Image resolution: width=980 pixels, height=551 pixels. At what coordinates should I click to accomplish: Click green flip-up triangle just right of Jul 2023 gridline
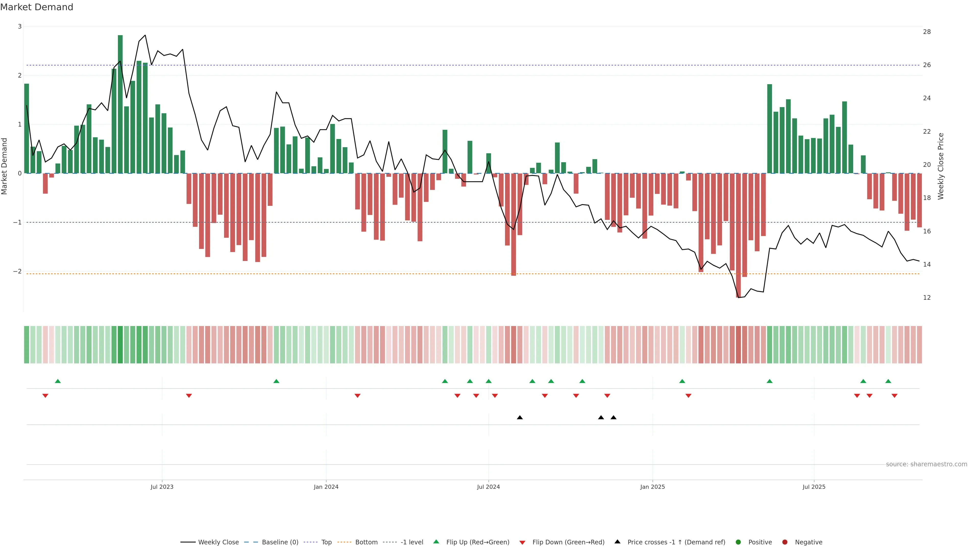pos(276,381)
